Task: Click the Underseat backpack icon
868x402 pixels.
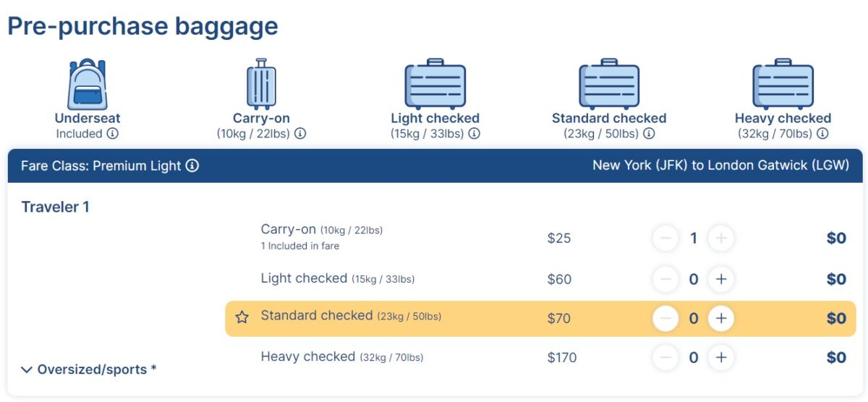Action: coord(87,85)
